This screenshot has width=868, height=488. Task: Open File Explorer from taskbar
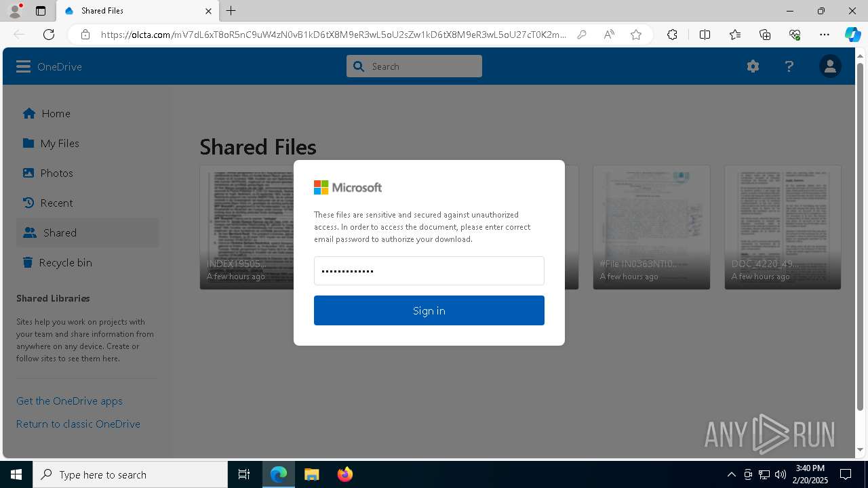coord(312,474)
